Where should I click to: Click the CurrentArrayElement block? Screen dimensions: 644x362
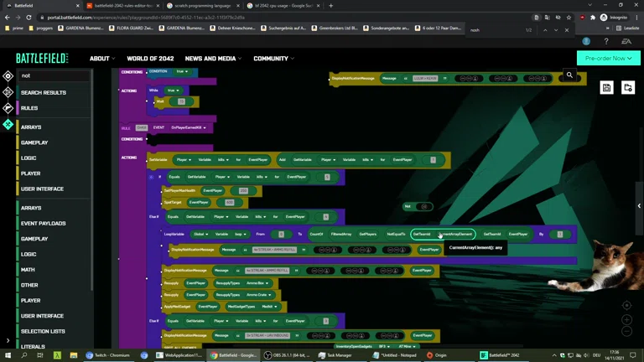coord(455,234)
